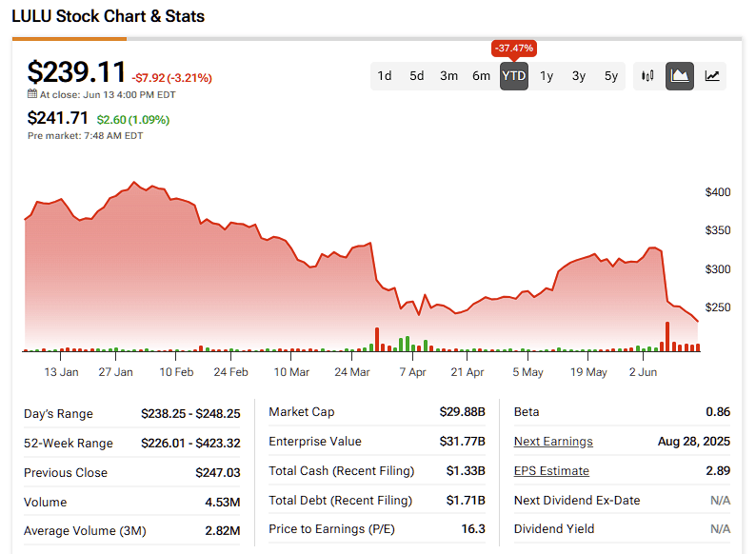Select the 5y time range
The image size is (756, 554).
[611, 76]
